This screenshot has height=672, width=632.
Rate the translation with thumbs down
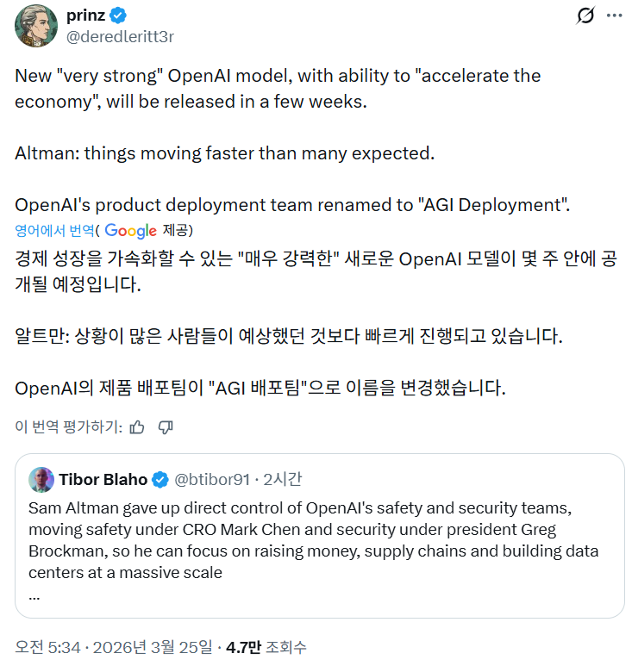[x=166, y=427]
